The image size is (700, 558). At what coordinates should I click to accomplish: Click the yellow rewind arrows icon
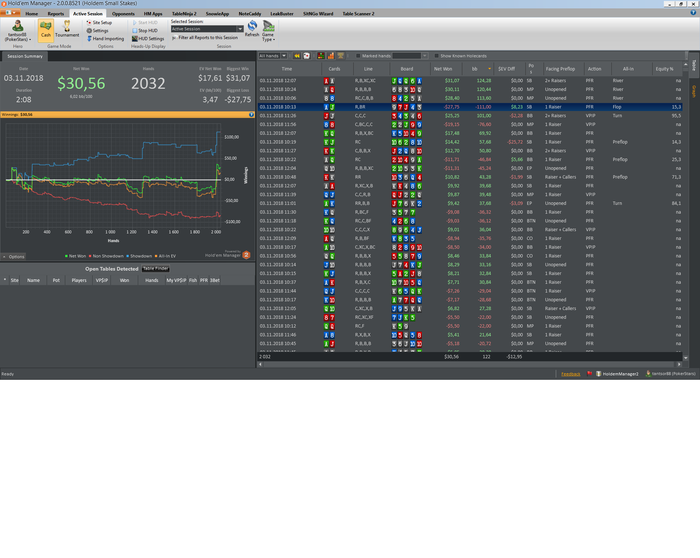pos(296,56)
